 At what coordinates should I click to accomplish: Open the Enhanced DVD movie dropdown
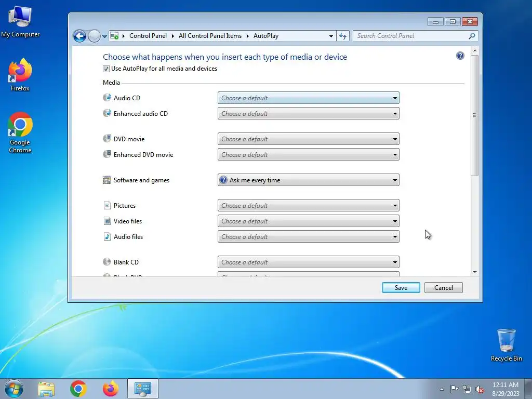click(x=309, y=154)
